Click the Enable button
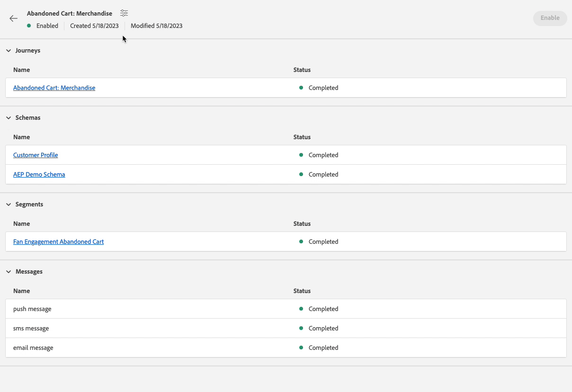572x392 pixels. (550, 18)
